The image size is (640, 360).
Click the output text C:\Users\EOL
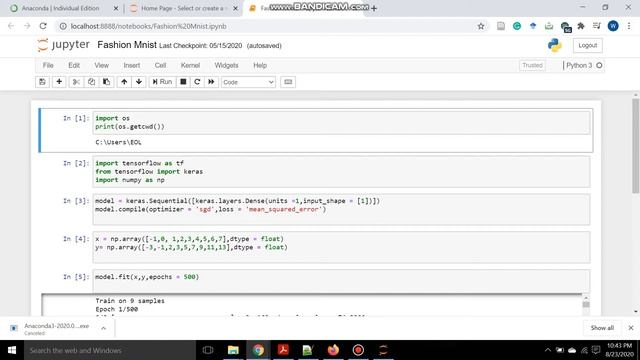click(x=118, y=142)
